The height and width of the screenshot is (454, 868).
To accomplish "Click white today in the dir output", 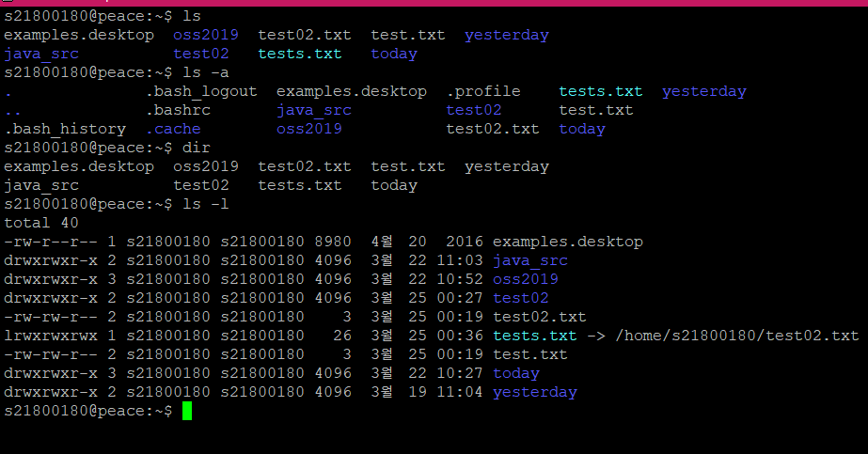I will [394, 185].
